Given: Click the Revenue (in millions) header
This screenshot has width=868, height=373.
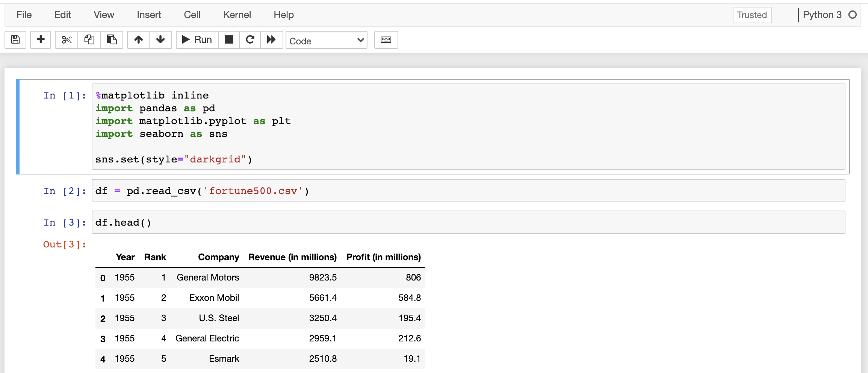Looking at the screenshot, I should (292, 257).
